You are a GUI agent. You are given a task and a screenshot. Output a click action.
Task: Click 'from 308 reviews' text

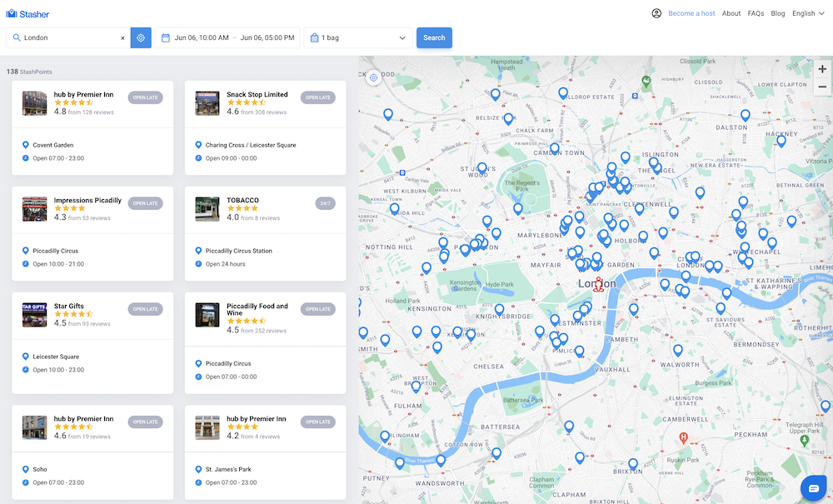tap(263, 112)
